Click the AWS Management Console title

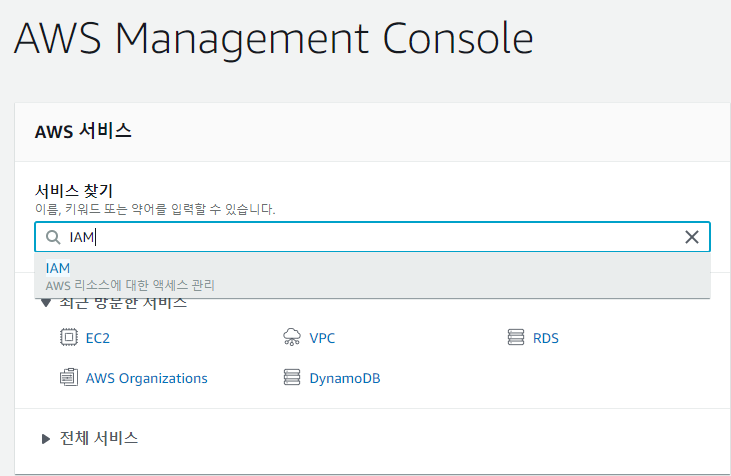[x=274, y=40]
